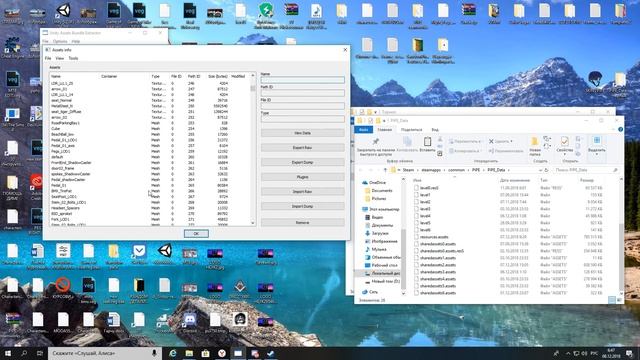Click the Plugins button
The width and height of the screenshot is (640, 360).
[302, 177]
